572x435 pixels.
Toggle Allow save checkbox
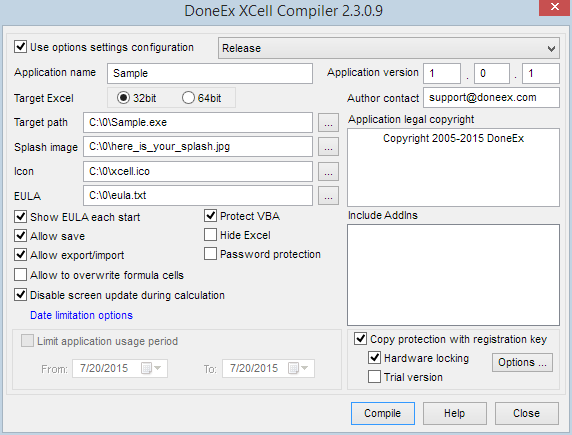point(20,236)
